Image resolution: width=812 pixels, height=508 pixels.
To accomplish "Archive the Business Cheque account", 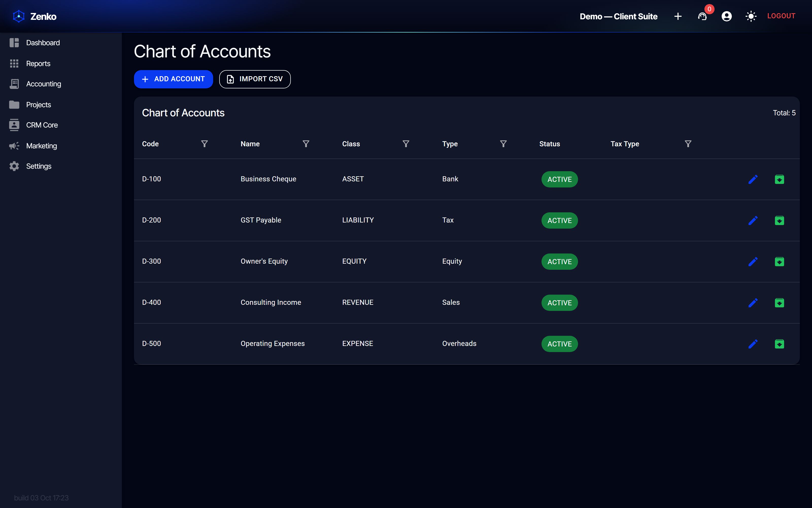I will point(779,179).
